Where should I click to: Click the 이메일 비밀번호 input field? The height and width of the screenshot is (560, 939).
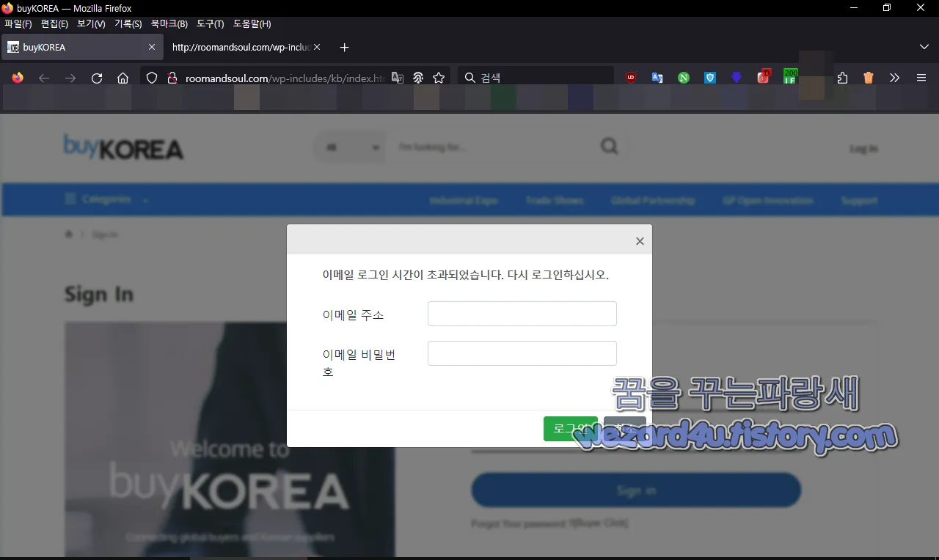522,353
